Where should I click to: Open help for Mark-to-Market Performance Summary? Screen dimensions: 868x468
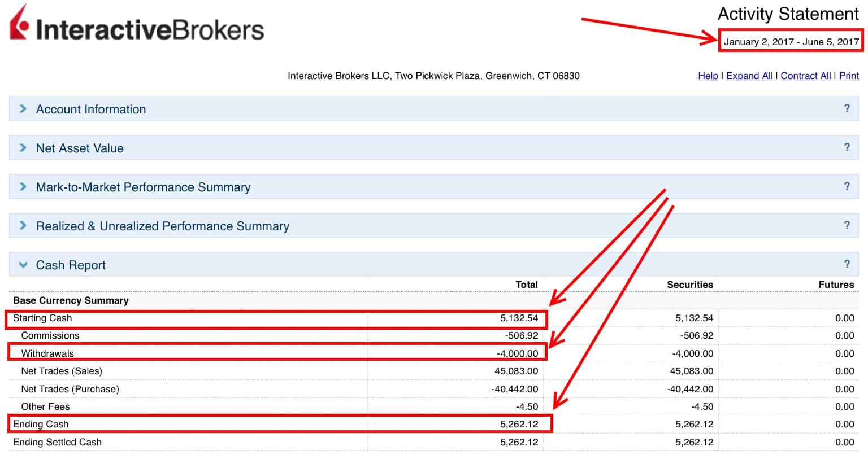[x=847, y=186]
